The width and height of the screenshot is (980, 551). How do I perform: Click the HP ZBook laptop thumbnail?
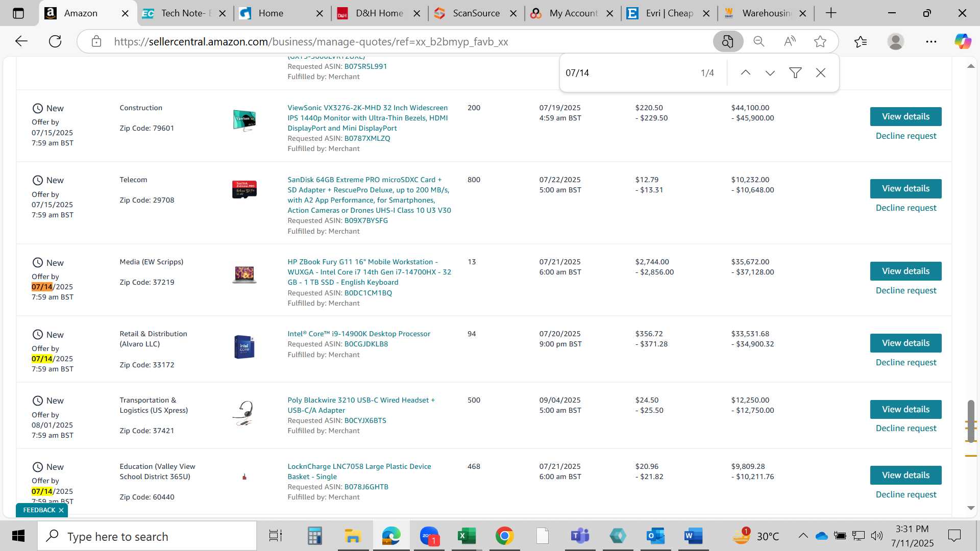[244, 274]
